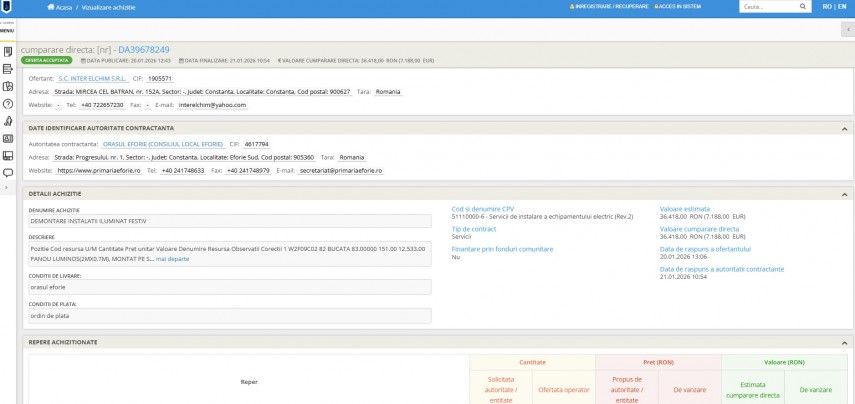Switch language to EN
This screenshot has width=855, height=404.
[840, 7]
